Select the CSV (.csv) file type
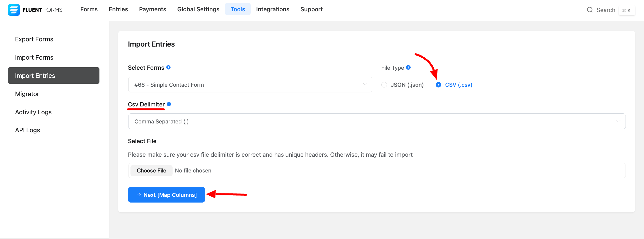 438,85
